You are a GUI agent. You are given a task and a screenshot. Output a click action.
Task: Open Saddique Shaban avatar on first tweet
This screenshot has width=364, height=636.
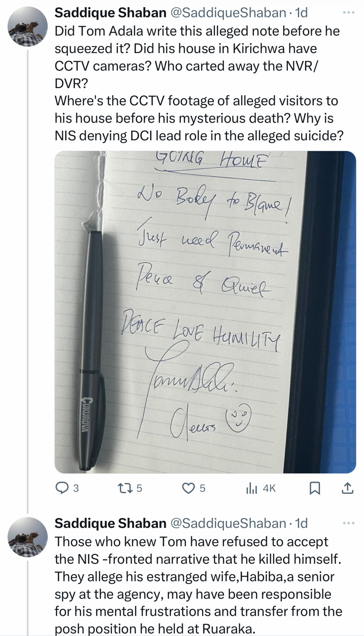pyautogui.click(x=28, y=27)
